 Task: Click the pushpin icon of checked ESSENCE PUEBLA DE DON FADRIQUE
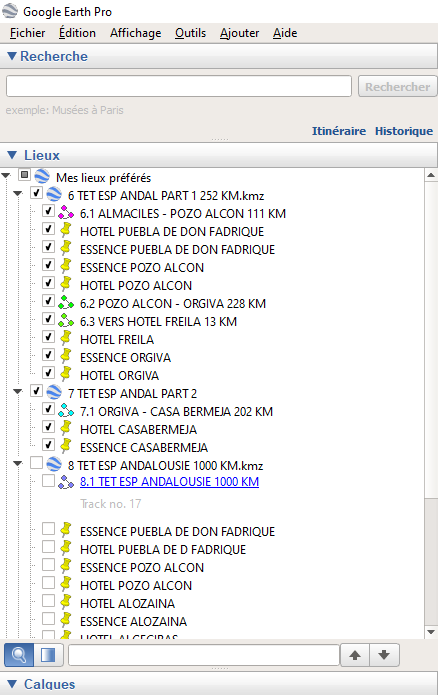66,248
